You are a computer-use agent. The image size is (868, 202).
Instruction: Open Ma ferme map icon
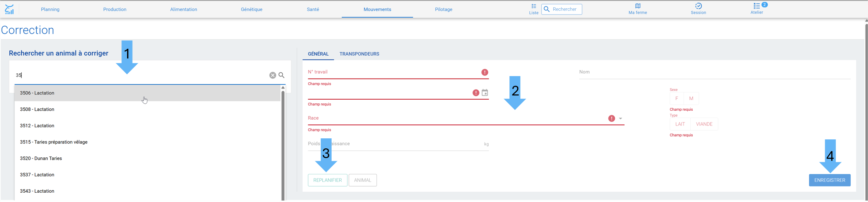637,6
